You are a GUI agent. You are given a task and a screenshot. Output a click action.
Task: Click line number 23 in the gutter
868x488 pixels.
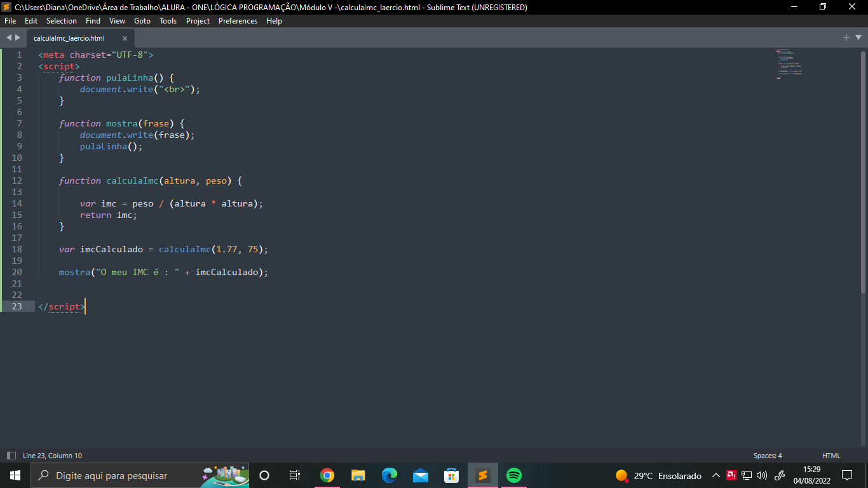(17, 306)
